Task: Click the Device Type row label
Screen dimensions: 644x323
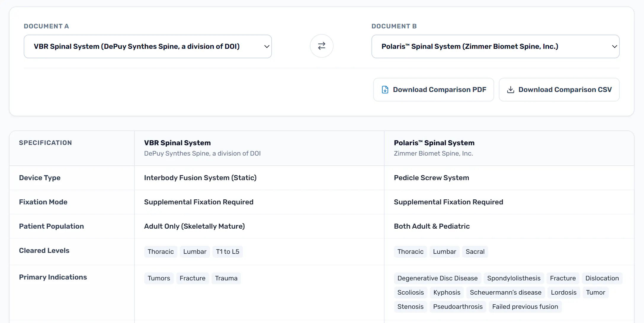Action: 40,178
